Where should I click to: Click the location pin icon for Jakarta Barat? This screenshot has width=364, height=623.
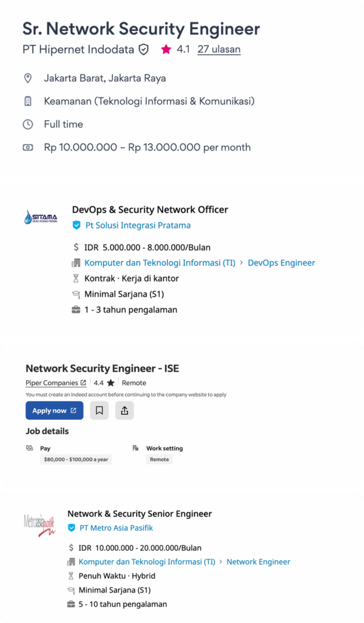click(28, 78)
